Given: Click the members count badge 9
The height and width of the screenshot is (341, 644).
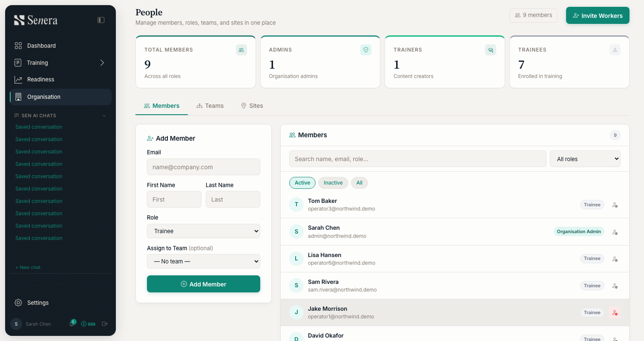Looking at the screenshot, I should tap(615, 135).
